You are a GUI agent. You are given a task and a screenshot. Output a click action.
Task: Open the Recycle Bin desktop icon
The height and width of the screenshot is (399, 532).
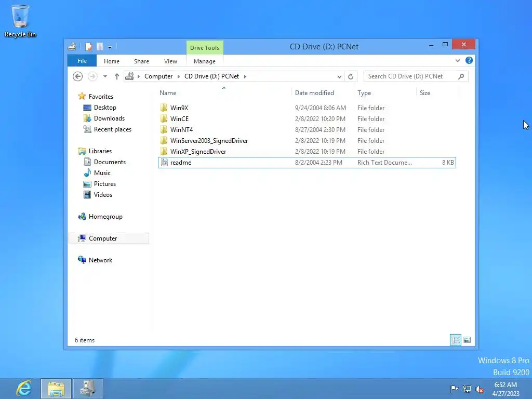pos(20,21)
